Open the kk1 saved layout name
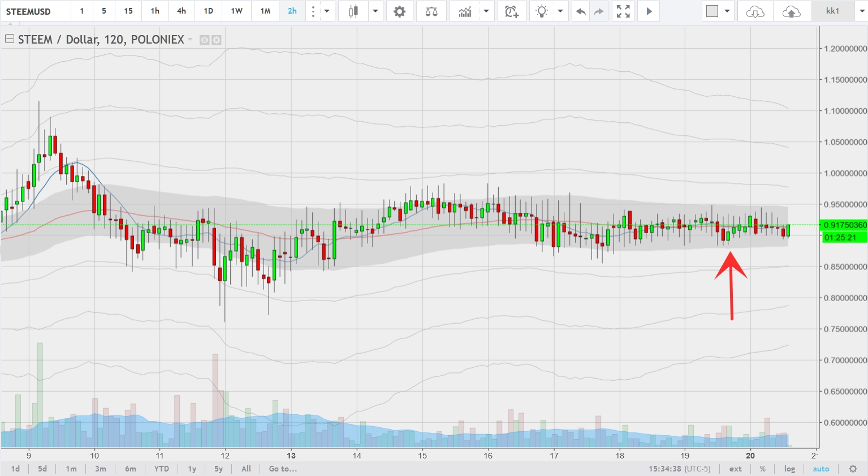868x476 pixels. pos(832,11)
